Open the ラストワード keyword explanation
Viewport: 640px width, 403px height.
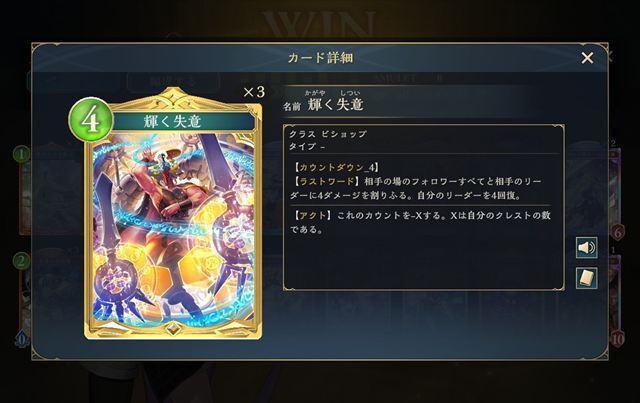(x=326, y=181)
